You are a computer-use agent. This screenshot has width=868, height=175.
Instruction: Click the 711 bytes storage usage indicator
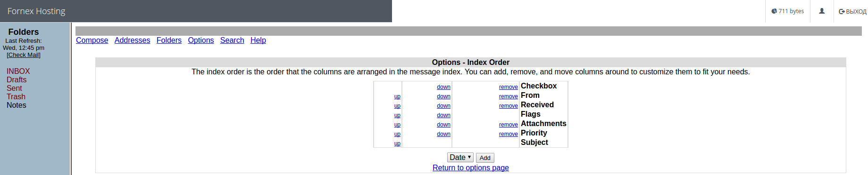pos(788,11)
